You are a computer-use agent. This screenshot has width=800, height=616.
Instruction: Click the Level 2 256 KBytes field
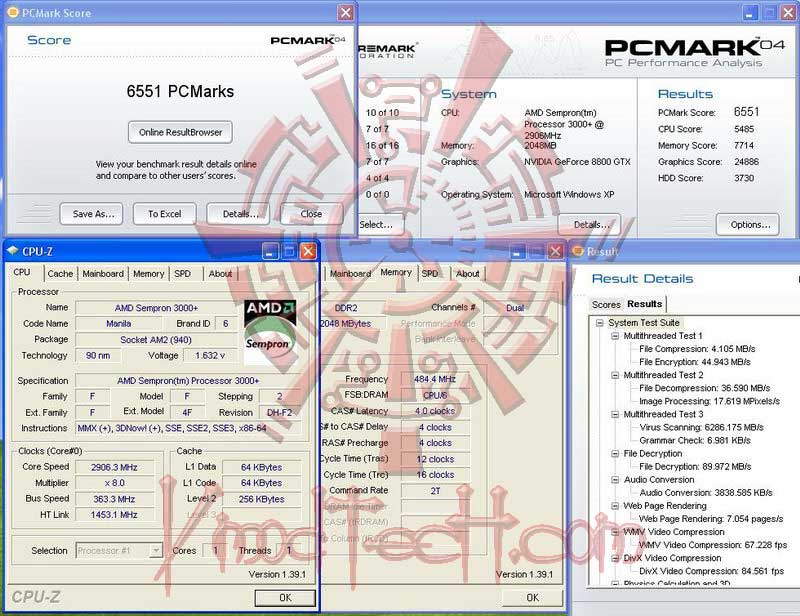[261, 499]
